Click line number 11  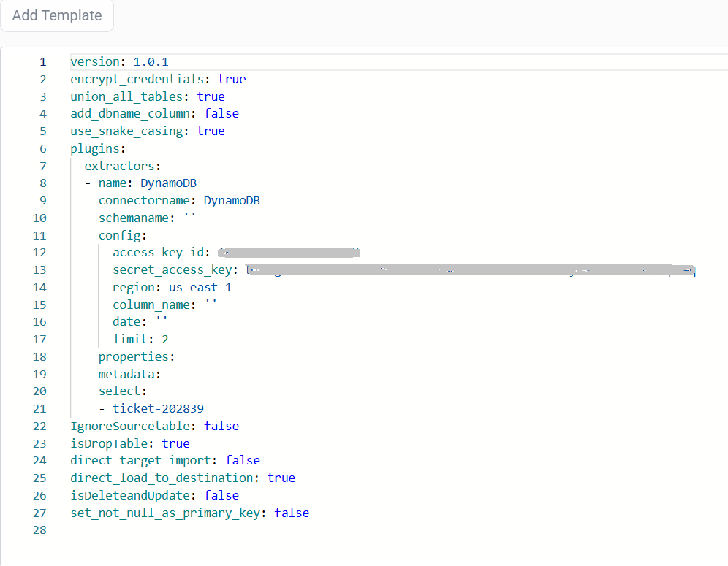click(x=39, y=235)
